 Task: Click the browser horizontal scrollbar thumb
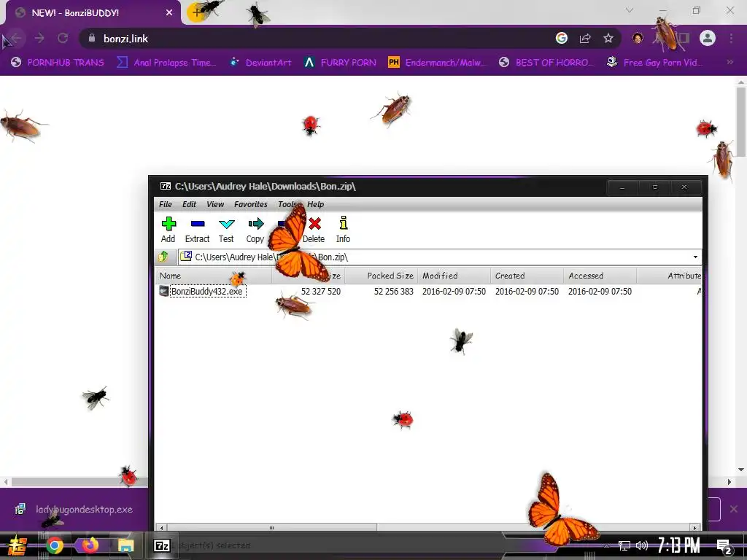click(80, 482)
